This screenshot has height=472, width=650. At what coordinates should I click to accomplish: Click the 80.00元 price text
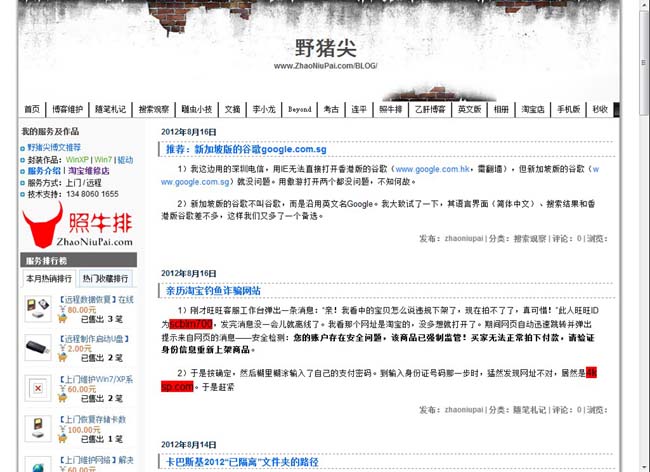[x=82, y=310]
